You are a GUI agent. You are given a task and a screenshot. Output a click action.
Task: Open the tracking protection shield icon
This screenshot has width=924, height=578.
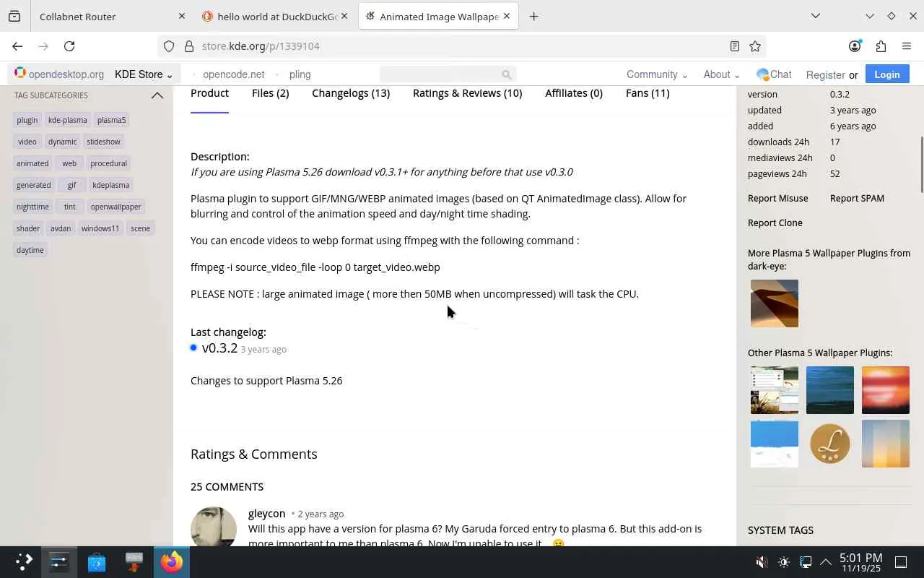point(169,46)
